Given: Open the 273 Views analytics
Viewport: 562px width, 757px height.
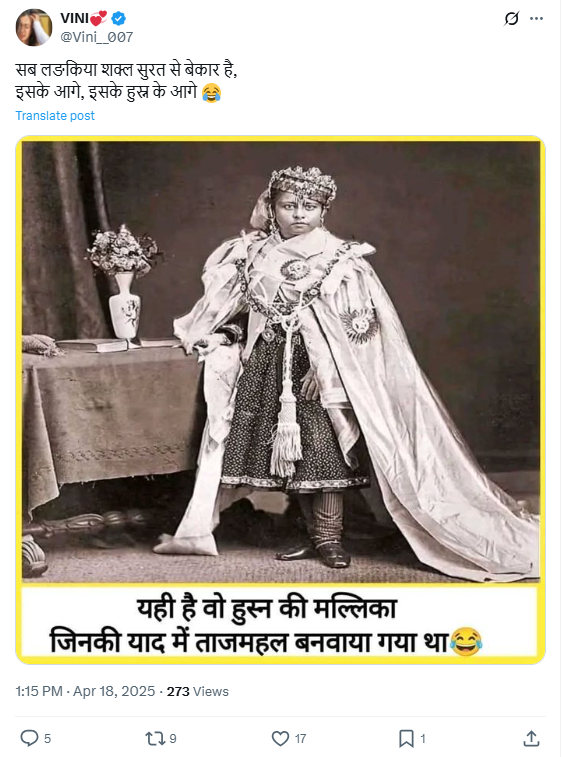Looking at the screenshot, I should click(197, 691).
